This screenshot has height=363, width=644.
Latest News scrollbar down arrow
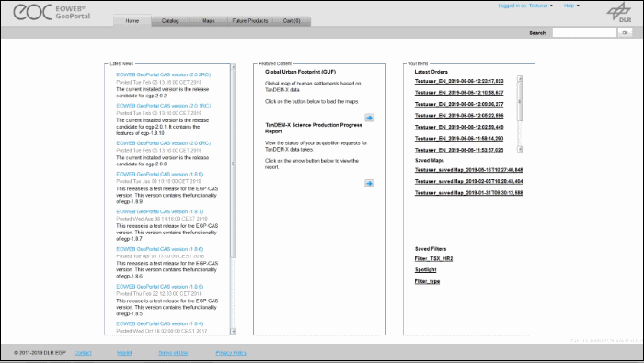point(234,331)
